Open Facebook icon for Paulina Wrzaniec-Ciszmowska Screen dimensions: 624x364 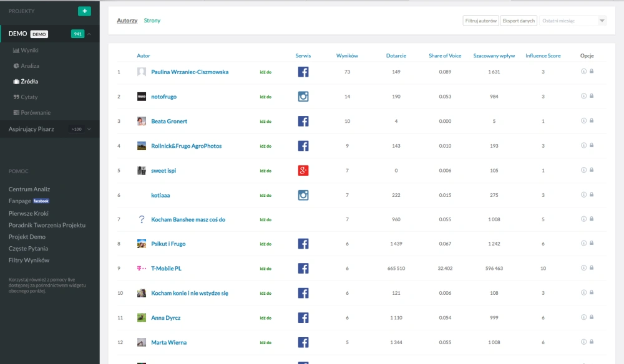tap(303, 72)
